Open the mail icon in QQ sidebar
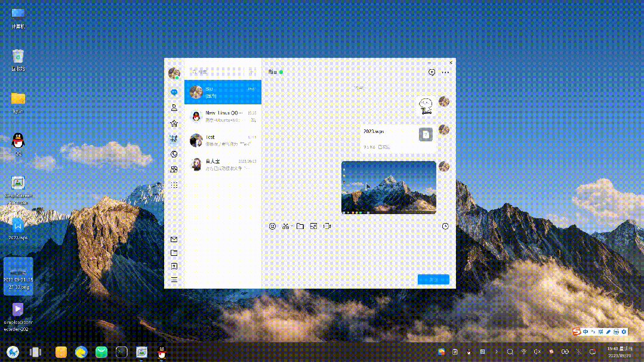Viewport: 644px width, 362px height. click(x=174, y=240)
